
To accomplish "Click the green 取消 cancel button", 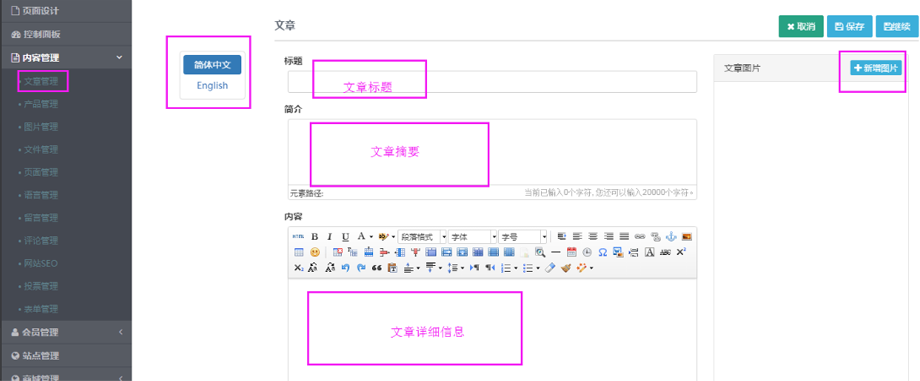I will [801, 26].
